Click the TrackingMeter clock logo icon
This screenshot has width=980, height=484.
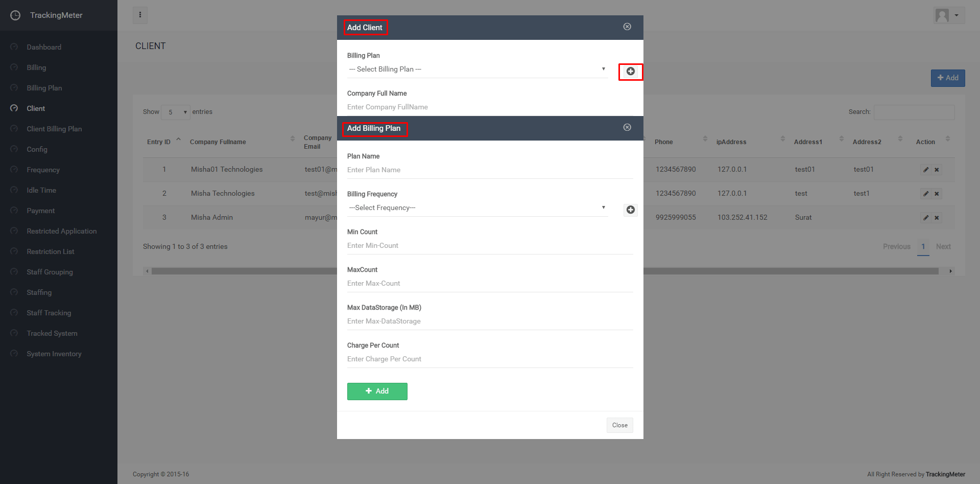15,15
